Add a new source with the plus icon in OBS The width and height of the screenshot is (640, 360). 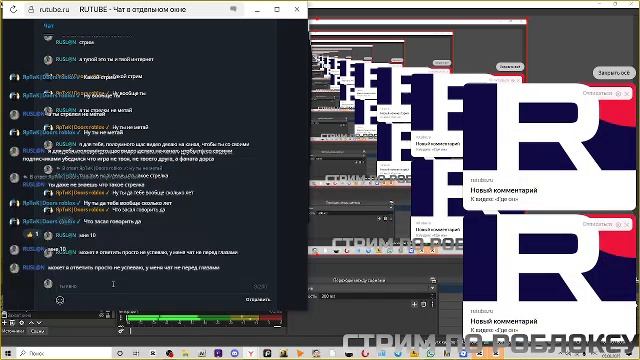tap(4, 322)
